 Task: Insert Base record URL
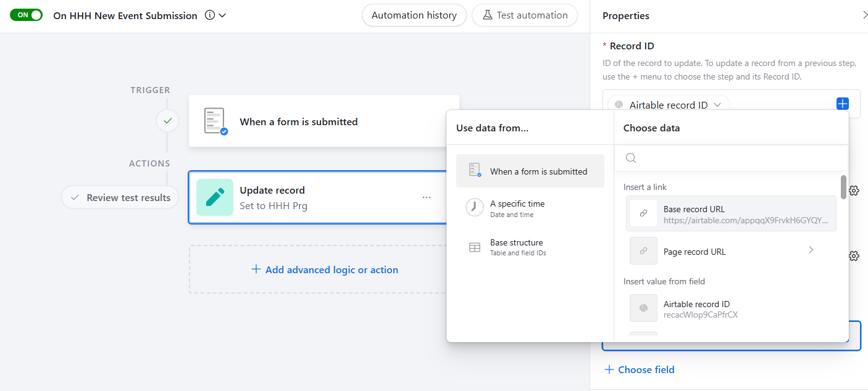(x=731, y=213)
